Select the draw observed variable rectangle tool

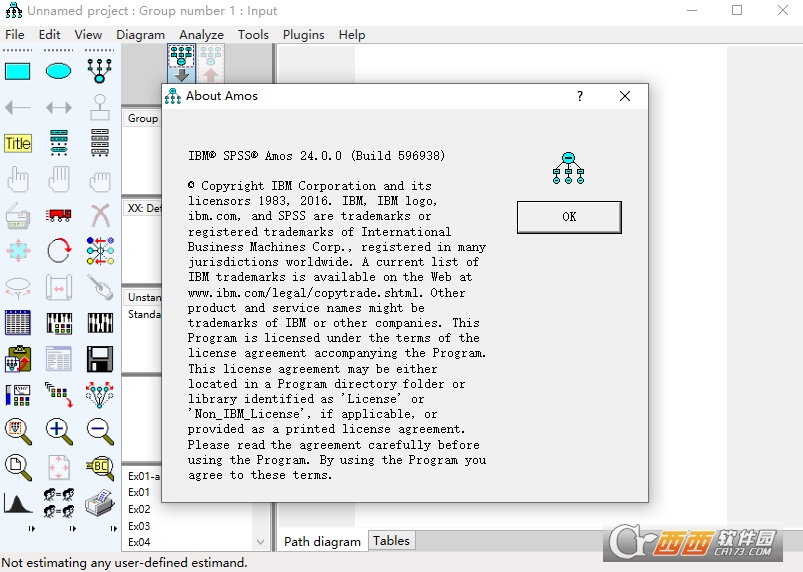point(18,71)
